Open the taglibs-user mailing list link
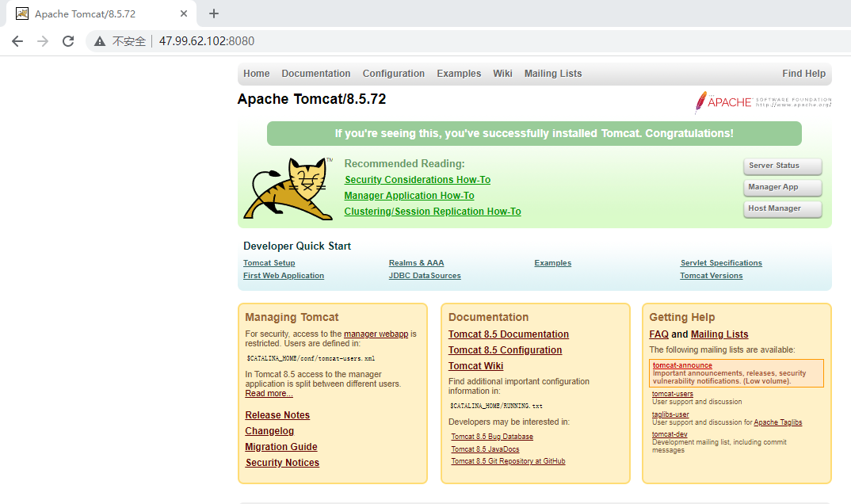851x504 pixels. pyautogui.click(x=670, y=414)
